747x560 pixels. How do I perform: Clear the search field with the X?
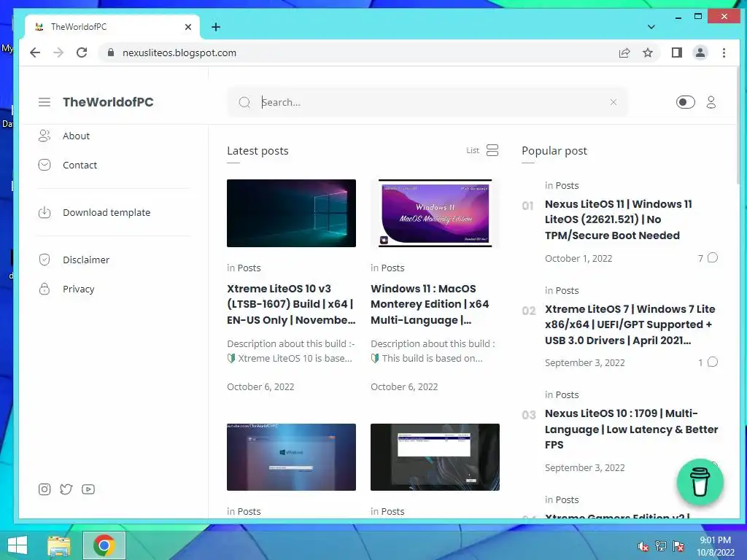[614, 102]
